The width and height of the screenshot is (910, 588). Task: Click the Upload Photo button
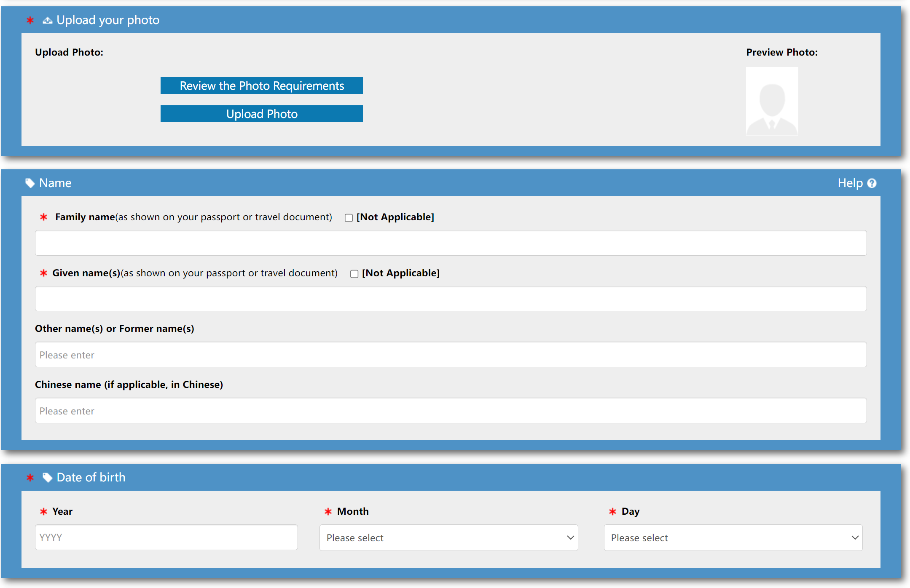[x=261, y=114]
